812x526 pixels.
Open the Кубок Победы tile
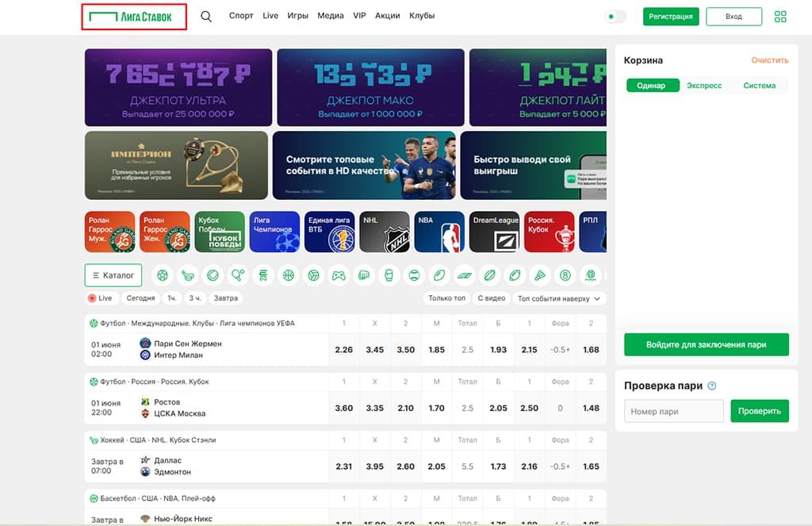(x=220, y=232)
